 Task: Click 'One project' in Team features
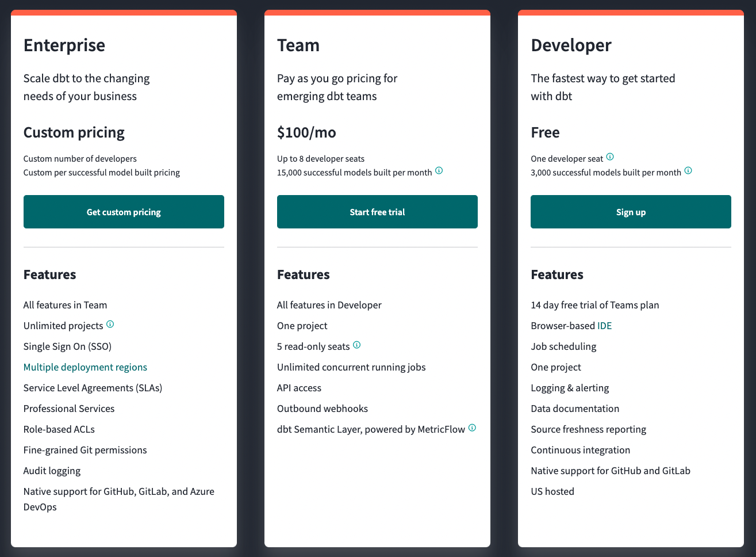point(302,326)
